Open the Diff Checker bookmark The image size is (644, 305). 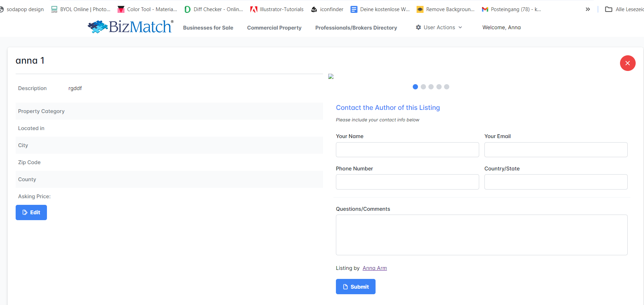[214, 9]
